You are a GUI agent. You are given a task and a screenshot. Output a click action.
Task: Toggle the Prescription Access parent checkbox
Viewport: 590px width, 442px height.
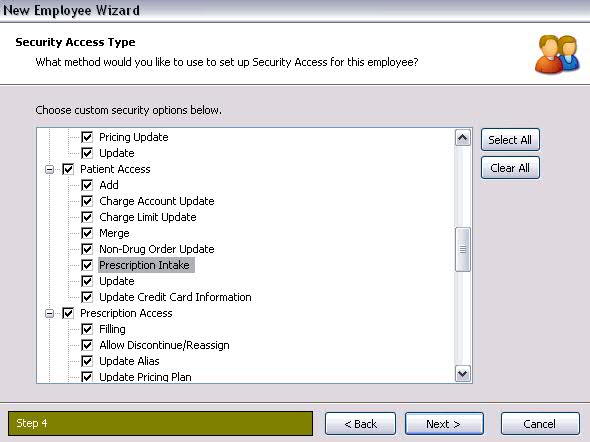pyautogui.click(x=68, y=313)
